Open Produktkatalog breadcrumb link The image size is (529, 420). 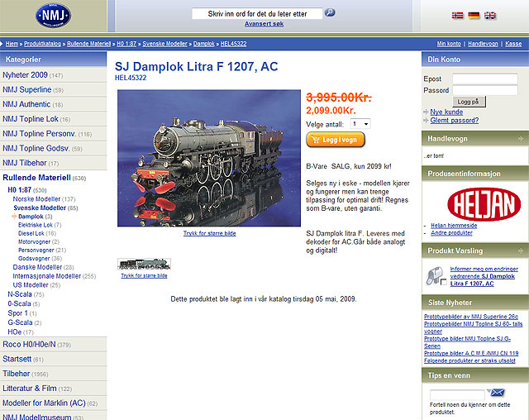[42, 44]
